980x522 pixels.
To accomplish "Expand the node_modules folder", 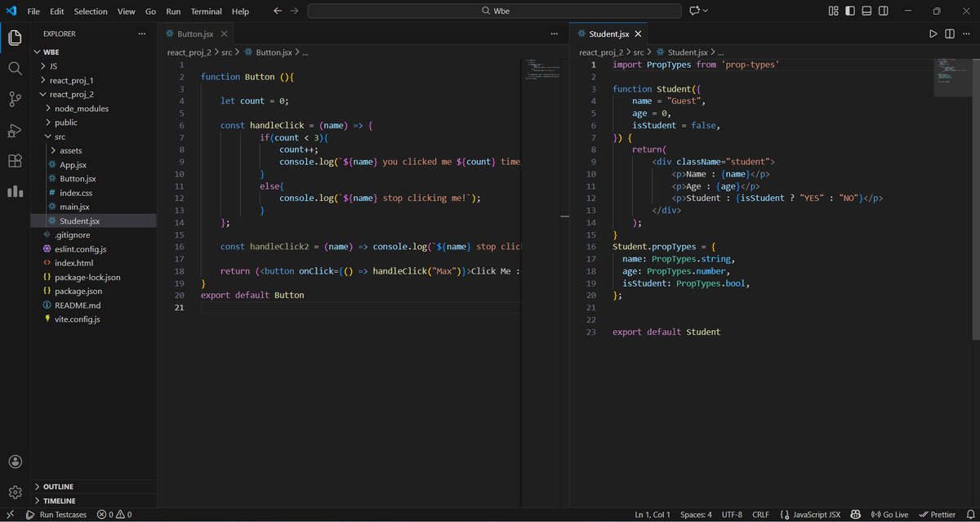I will click(94, 108).
